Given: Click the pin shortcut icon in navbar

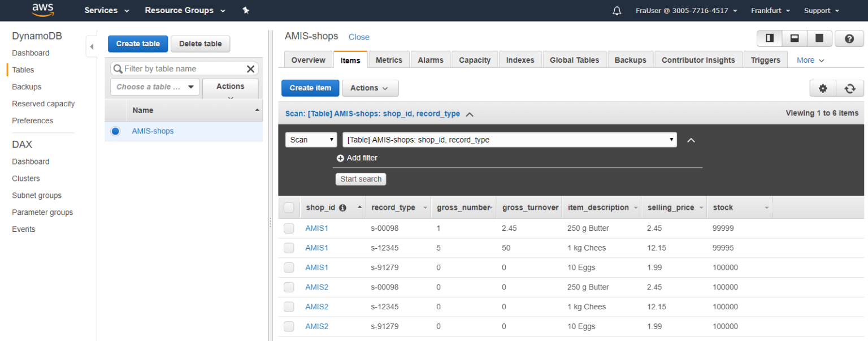Looking at the screenshot, I should (246, 10).
